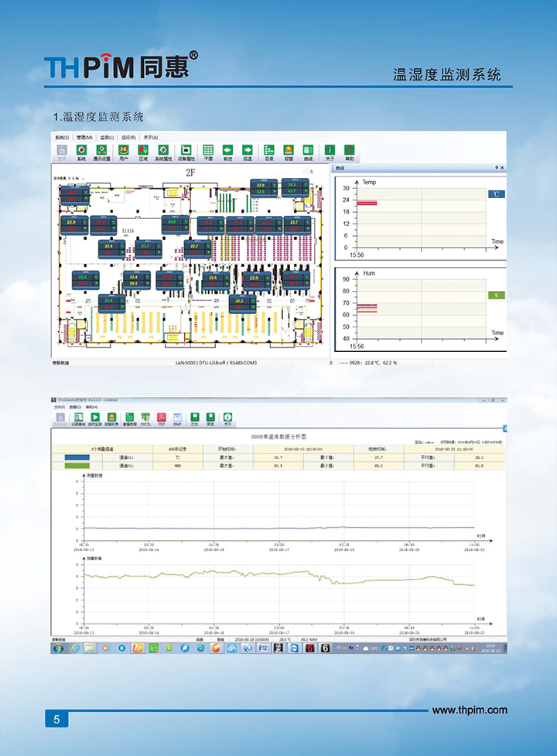
Task: Click the PDF export icon
Action: [162, 419]
